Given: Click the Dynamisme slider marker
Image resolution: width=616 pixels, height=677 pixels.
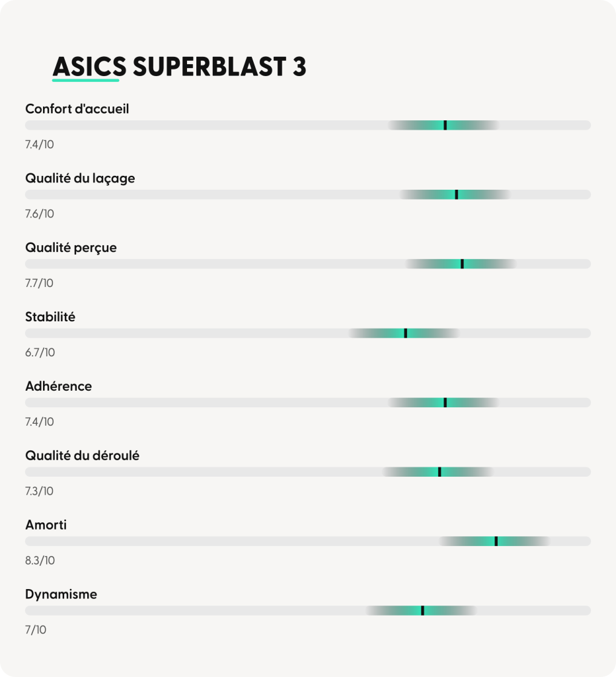Looking at the screenshot, I should click(422, 610).
